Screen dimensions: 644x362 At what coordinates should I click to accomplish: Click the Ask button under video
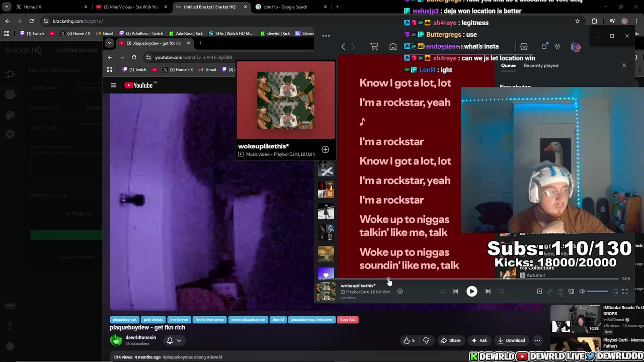point(479,340)
